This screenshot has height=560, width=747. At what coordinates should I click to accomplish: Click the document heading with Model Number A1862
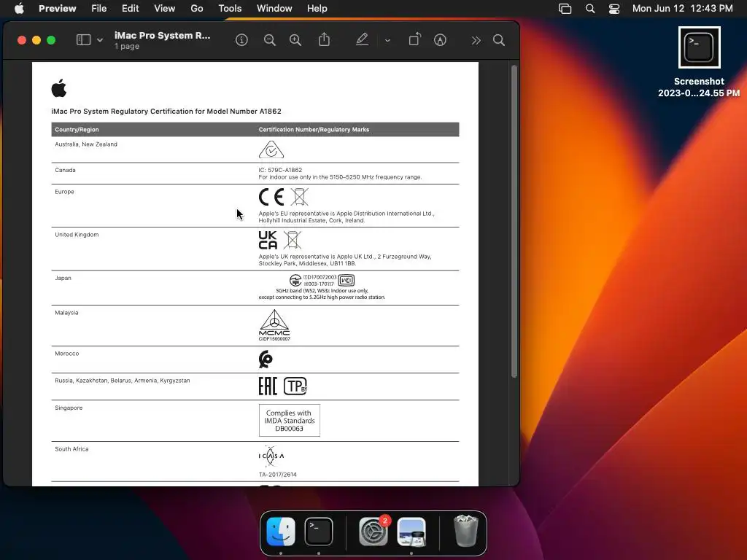166,111
